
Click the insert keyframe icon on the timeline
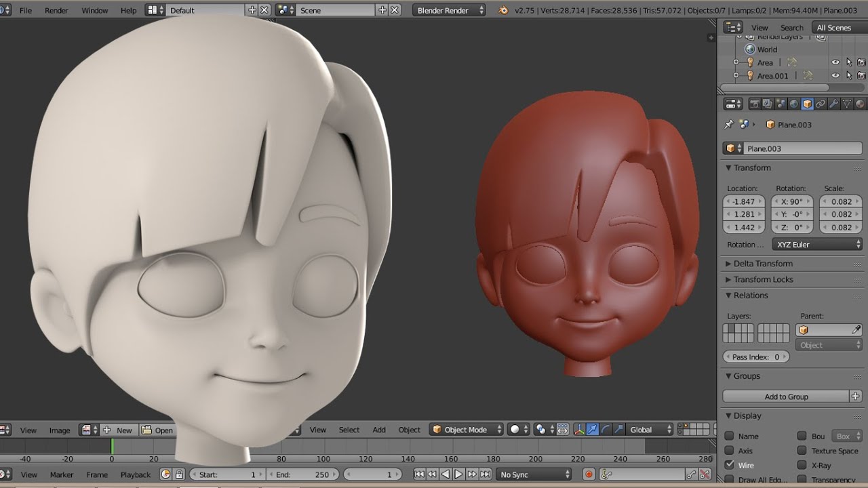pos(692,474)
